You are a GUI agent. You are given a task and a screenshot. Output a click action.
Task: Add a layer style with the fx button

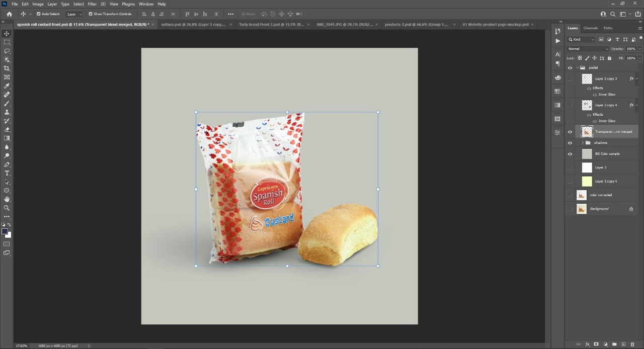587,344
